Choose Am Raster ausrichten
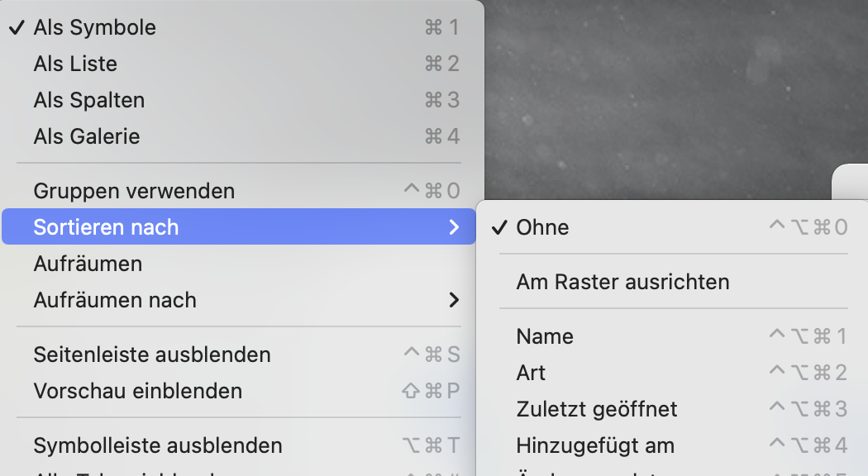Screen dimensions: 868x476 [x=622, y=282]
